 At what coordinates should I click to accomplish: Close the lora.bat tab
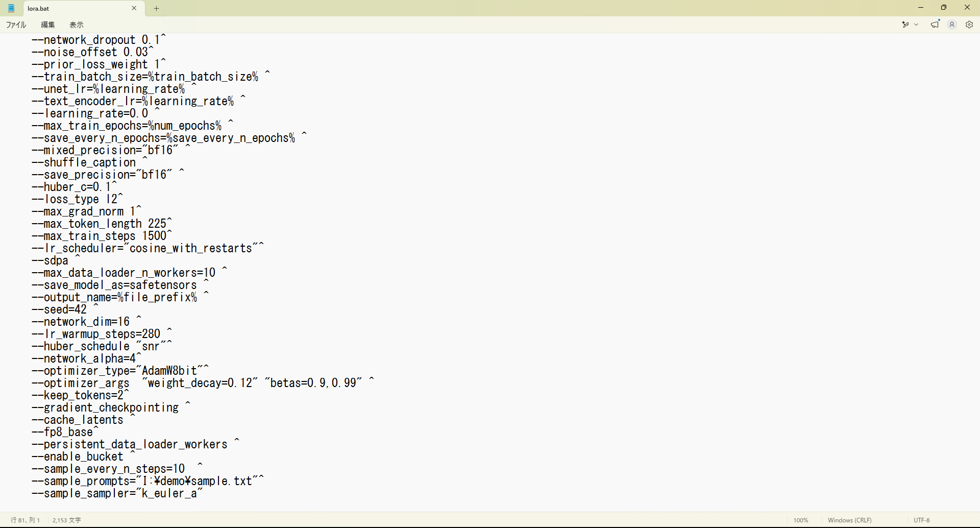pos(134,8)
